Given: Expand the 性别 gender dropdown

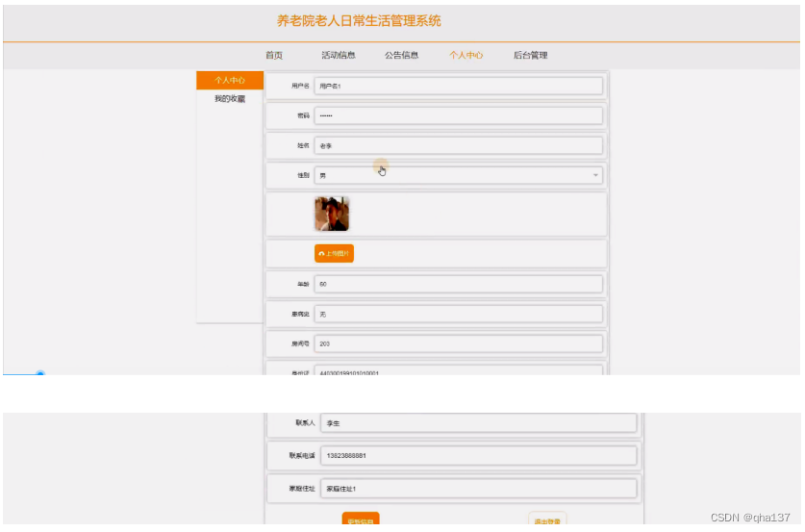Looking at the screenshot, I should point(458,175).
